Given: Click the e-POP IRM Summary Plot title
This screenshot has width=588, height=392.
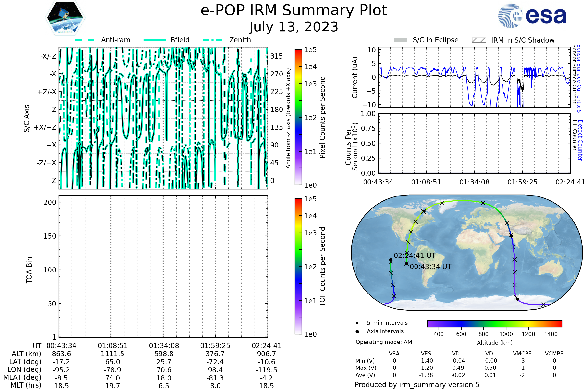Looking at the screenshot, I should [294, 11].
